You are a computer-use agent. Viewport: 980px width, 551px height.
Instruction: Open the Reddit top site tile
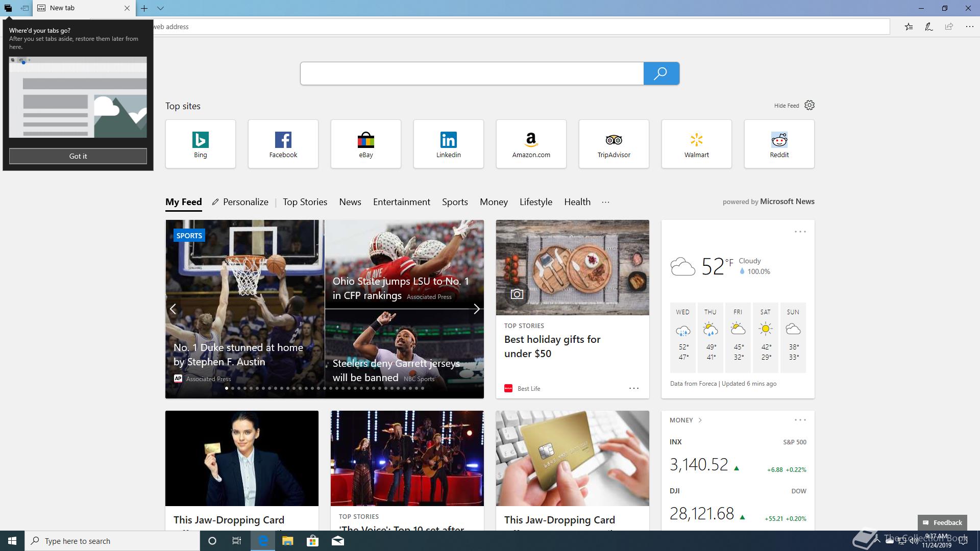(779, 144)
